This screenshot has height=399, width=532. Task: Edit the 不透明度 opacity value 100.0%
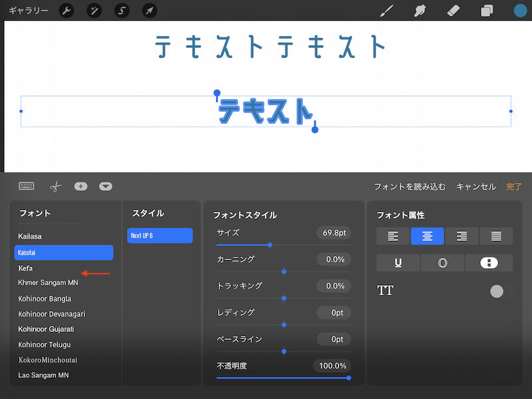point(332,366)
